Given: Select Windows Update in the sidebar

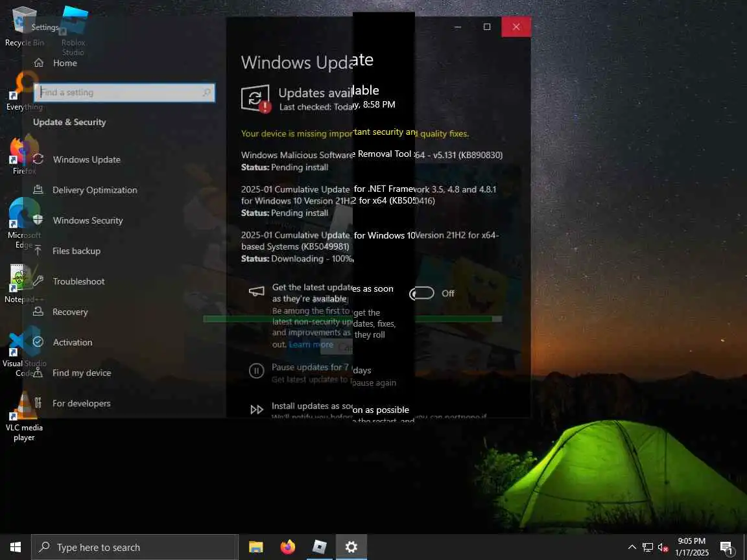Looking at the screenshot, I should coord(77,159).
